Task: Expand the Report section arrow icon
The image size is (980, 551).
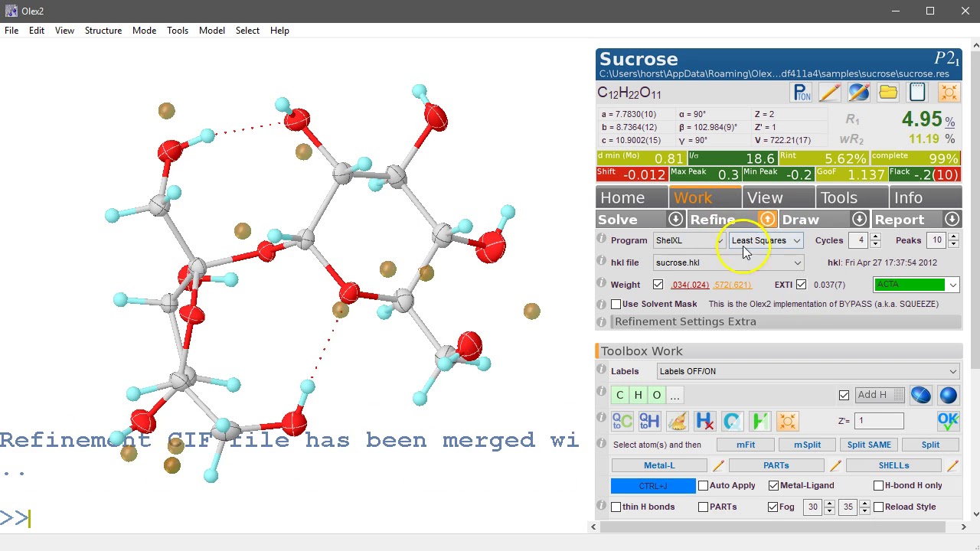Action: point(952,220)
